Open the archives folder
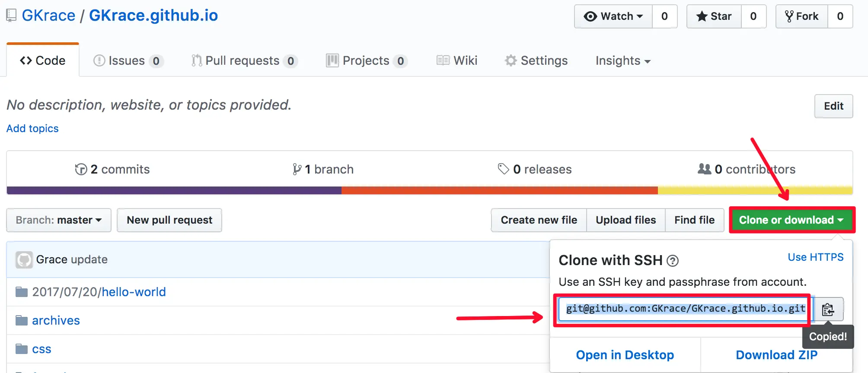Image resolution: width=868 pixels, height=373 pixels. tap(56, 320)
